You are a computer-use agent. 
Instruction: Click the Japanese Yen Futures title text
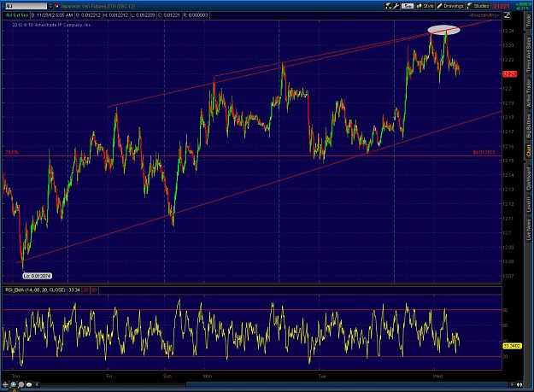[97, 6]
